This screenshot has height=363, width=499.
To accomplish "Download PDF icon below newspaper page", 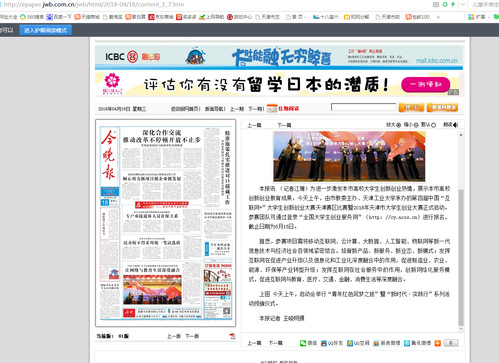I will pyautogui.click(x=232, y=336).
